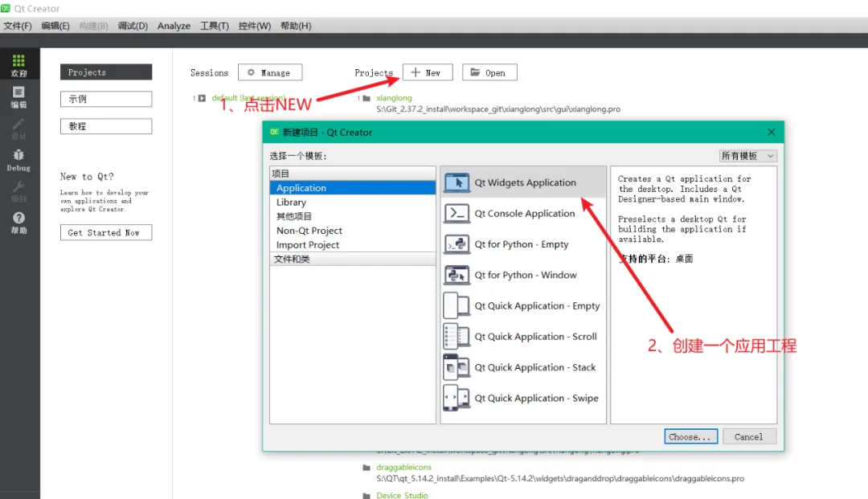Select Application category in template list
The height and width of the screenshot is (499, 868).
point(353,188)
